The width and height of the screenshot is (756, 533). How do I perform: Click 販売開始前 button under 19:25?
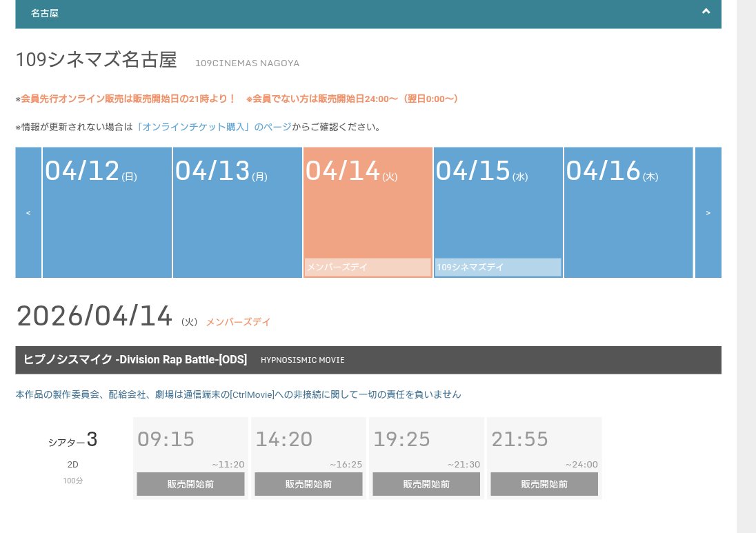tap(426, 484)
